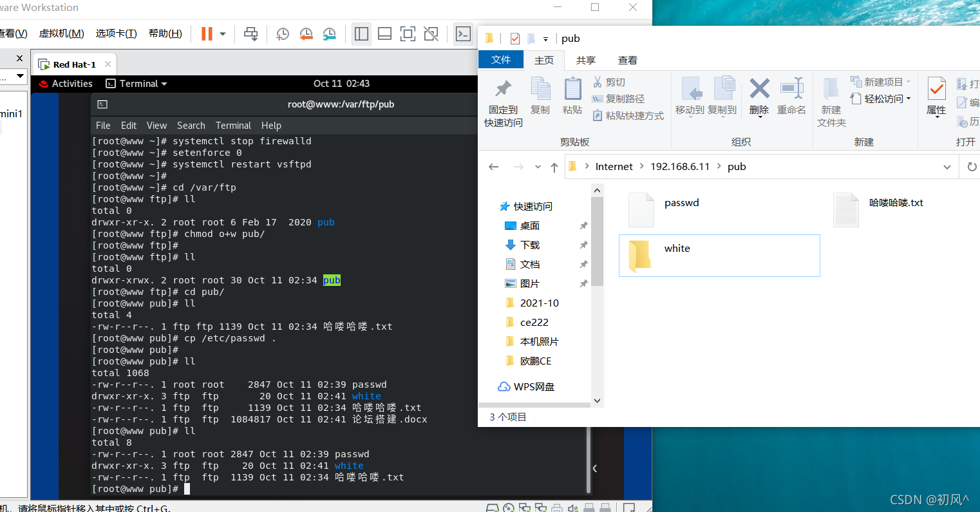980x512 pixels.
Task: Open the 虚拟机(M) menu in VMware
Action: pyautogui.click(x=61, y=33)
